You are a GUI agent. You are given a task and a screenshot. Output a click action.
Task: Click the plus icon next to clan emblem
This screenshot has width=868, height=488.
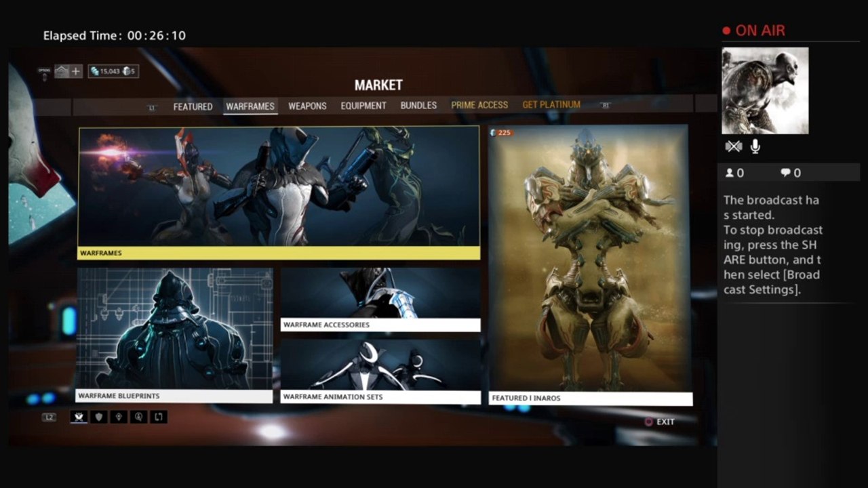click(76, 71)
